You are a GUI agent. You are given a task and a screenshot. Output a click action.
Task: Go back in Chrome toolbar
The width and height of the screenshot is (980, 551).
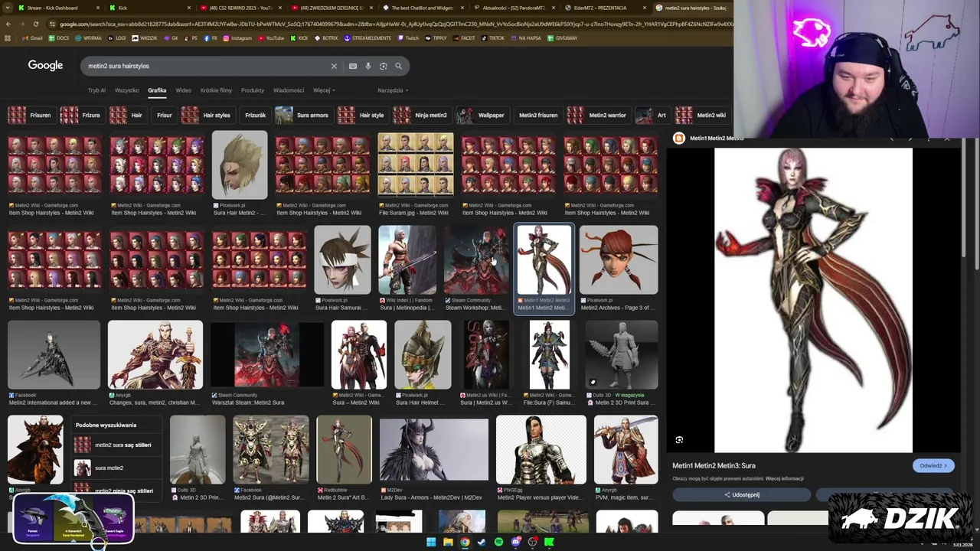(x=8, y=24)
